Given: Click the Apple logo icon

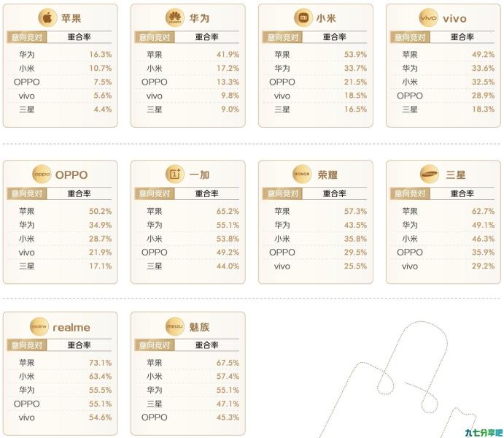Looking at the screenshot, I should coord(47,18).
